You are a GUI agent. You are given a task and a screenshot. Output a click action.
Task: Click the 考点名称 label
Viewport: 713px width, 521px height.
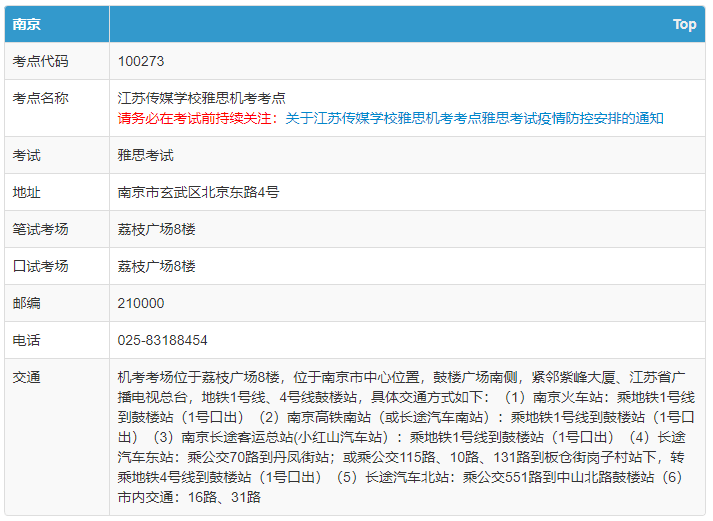40,98
